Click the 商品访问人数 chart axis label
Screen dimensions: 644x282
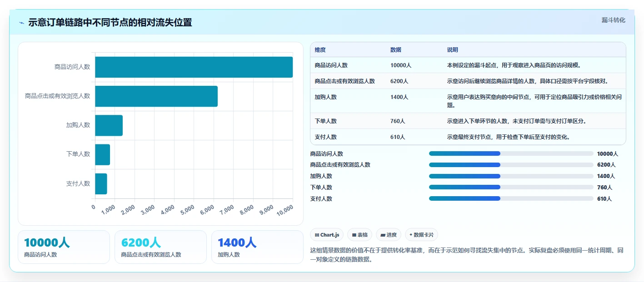[72, 67]
